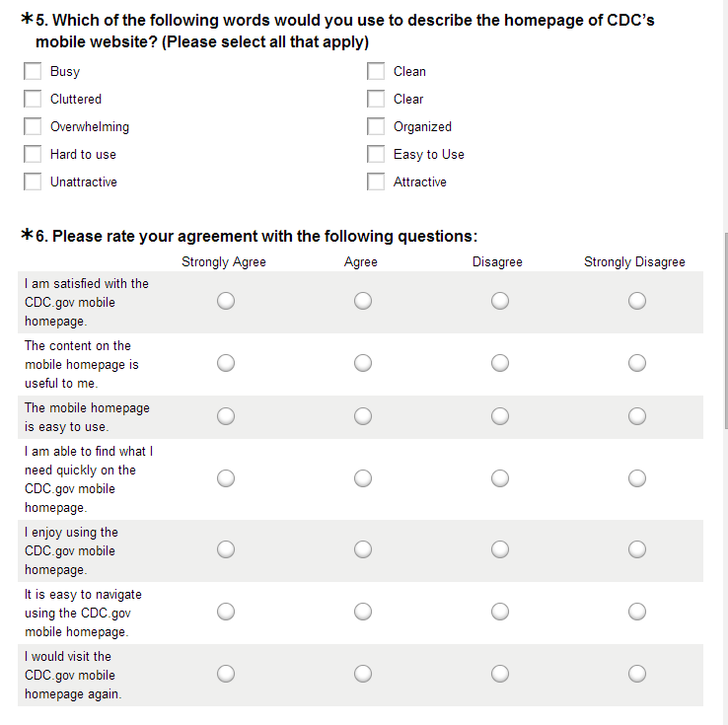Screen dimensions: 728x725
Task: Tick the Easy to Use checkbox
Action: click(376, 155)
